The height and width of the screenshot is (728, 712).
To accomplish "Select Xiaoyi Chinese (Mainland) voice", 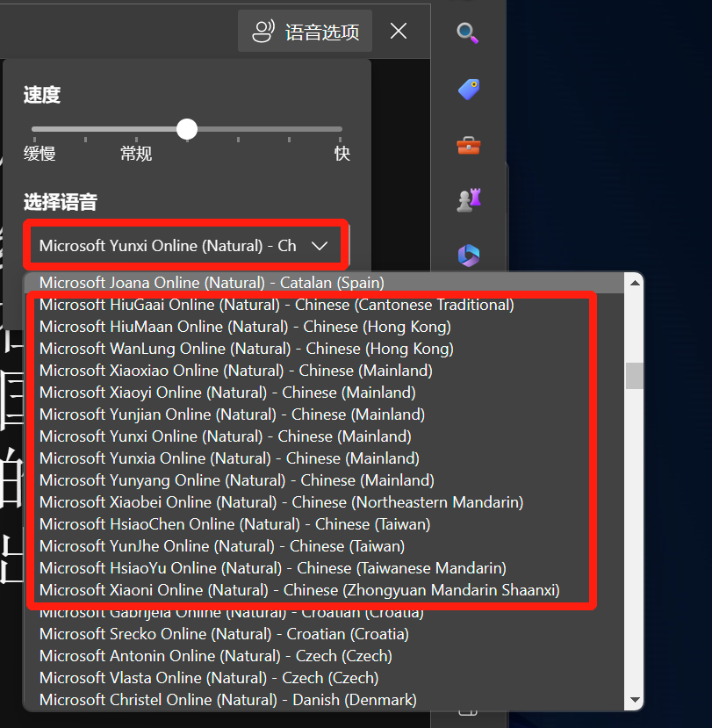I will coord(323,393).
